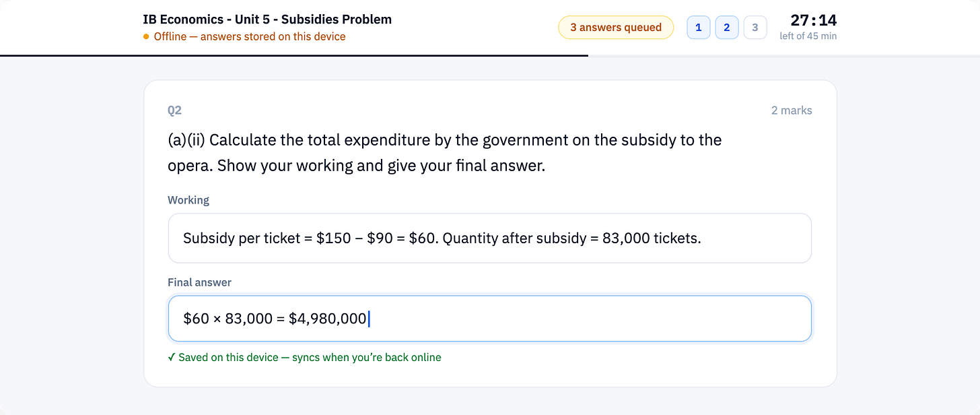980x415 pixels.
Task: Select question 2 navigator button
Action: (727, 28)
